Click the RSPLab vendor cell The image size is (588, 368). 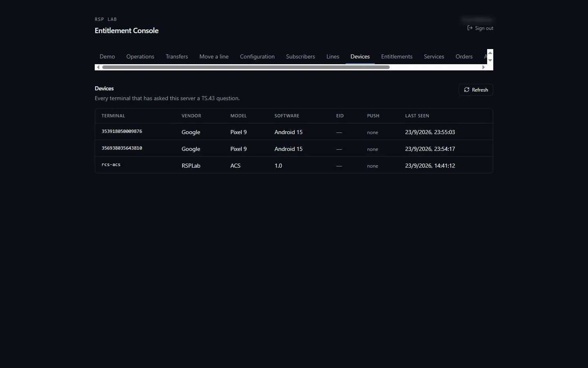coord(191,166)
